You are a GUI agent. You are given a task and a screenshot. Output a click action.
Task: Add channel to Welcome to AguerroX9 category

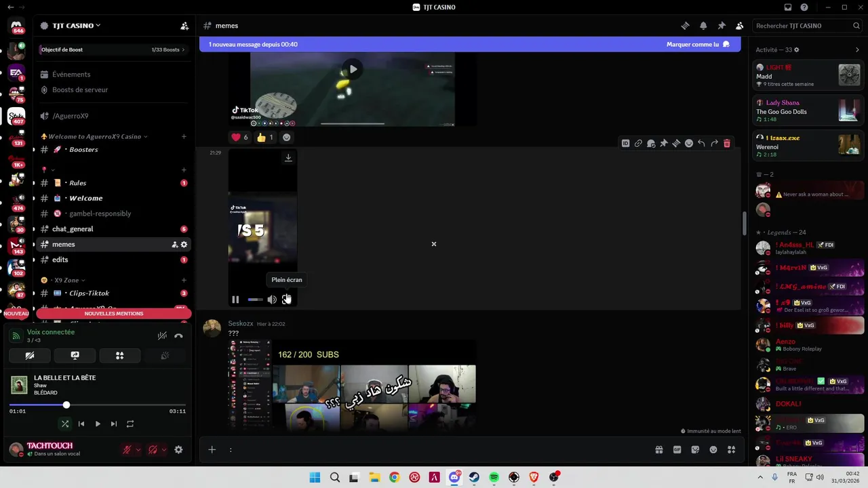pos(184,136)
